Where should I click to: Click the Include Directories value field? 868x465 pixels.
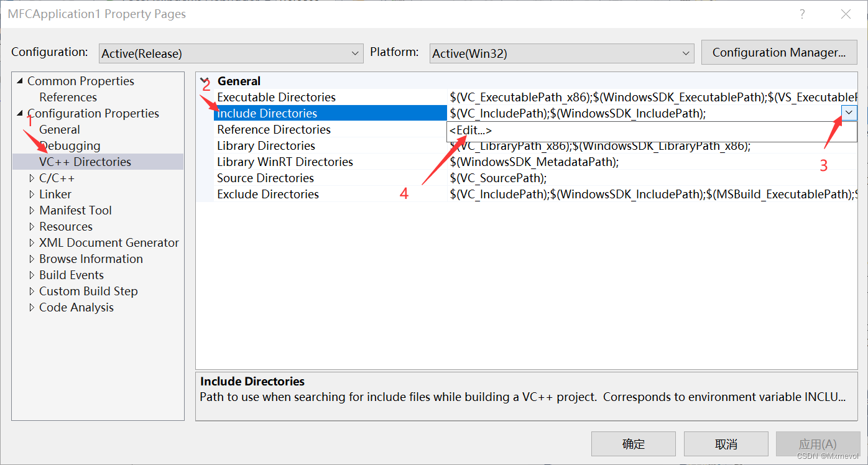[x=644, y=113]
